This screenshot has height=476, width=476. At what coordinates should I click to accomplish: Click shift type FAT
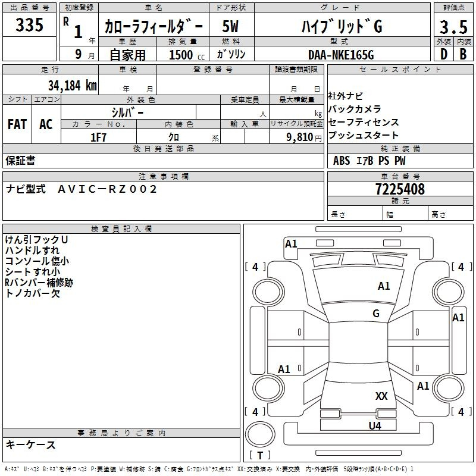click(17, 124)
